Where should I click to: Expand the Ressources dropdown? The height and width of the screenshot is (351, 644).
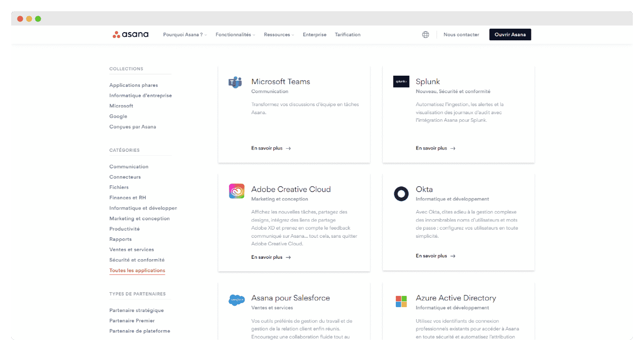click(279, 34)
